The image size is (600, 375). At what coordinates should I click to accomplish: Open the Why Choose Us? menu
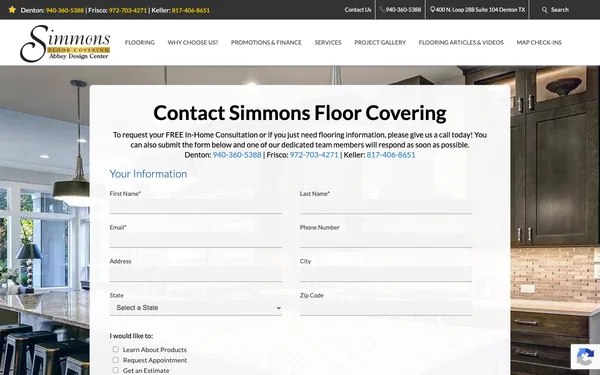tap(193, 42)
